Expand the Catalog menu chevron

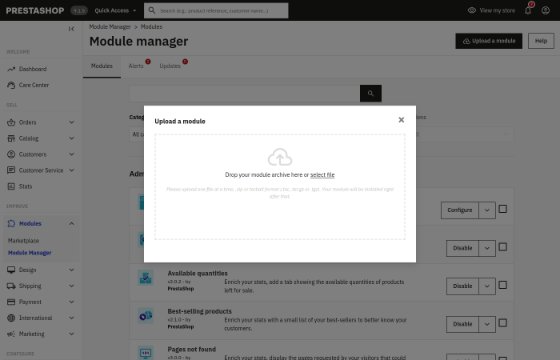[x=71, y=138]
